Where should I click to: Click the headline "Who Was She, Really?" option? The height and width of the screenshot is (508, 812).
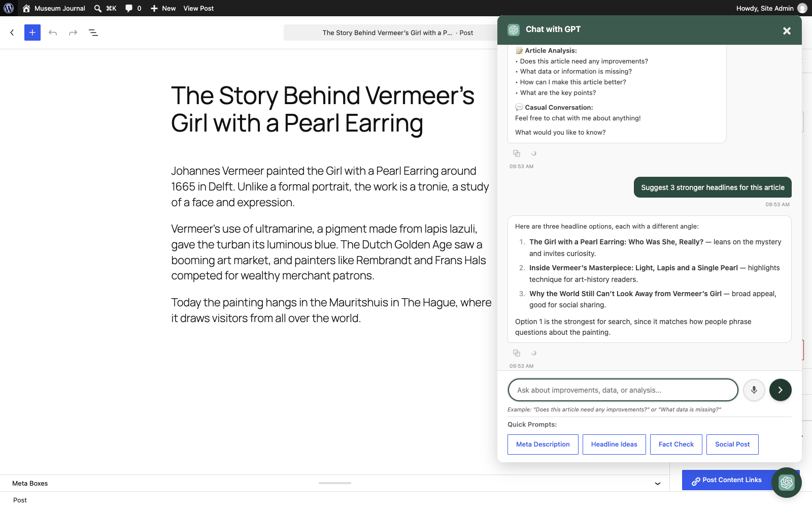click(x=616, y=242)
